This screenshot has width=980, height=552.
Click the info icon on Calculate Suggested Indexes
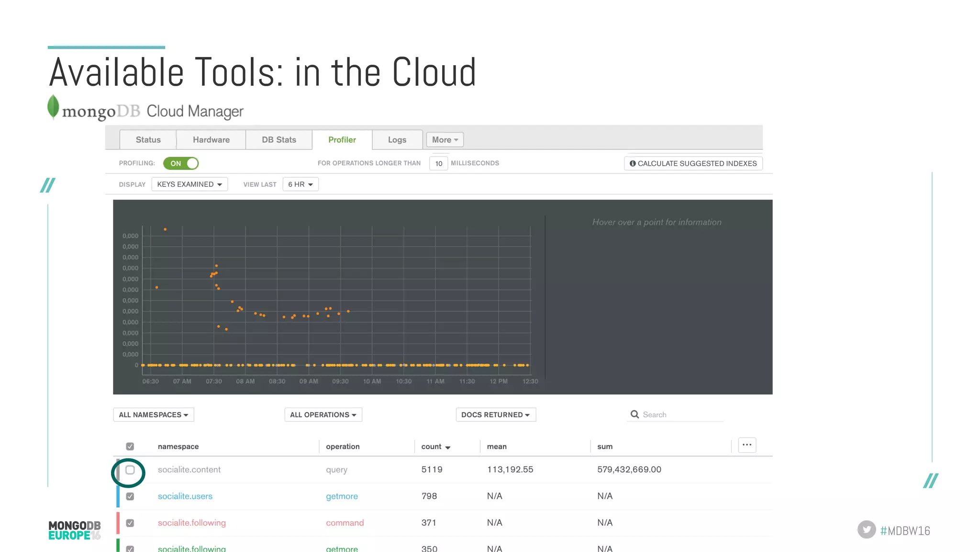(633, 163)
